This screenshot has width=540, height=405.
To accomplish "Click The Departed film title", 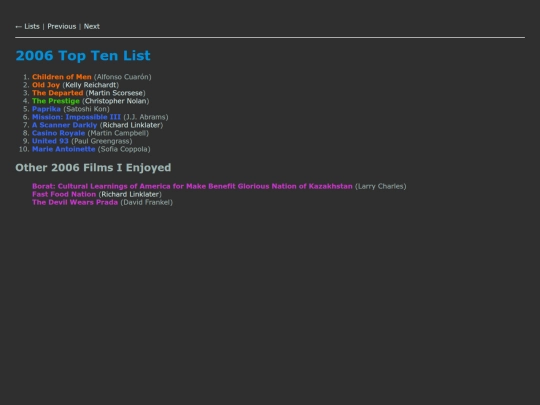I will (58, 93).
